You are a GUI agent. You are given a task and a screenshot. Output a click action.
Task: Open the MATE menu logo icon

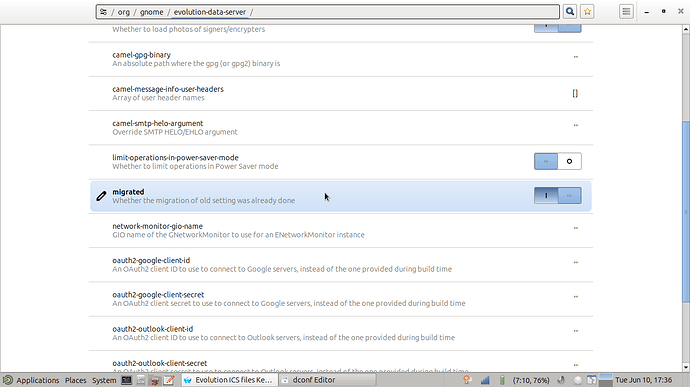[7, 380]
